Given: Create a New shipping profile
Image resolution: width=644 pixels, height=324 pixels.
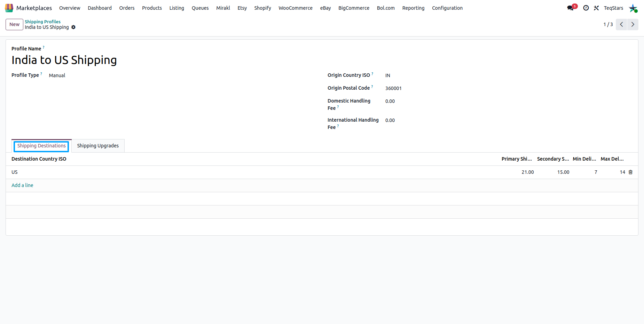Looking at the screenshot, I should click(x=15, y=24).
